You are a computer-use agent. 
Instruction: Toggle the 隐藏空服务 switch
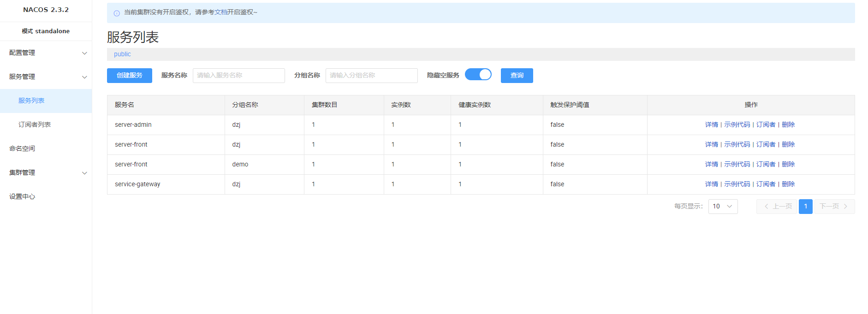click(x=478, y=75)
